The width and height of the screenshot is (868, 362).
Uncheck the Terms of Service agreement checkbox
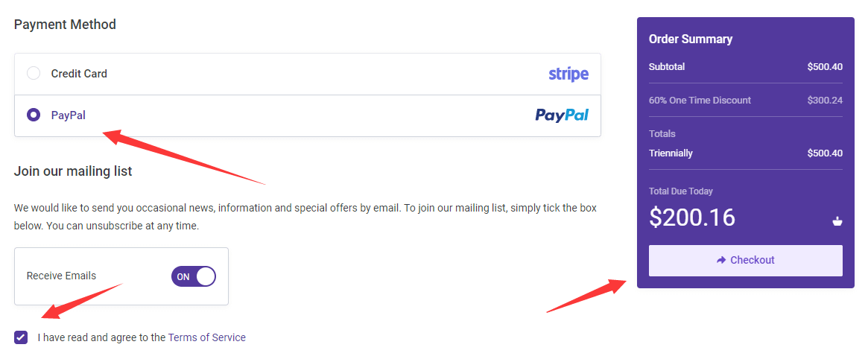[x=21, y=337]
